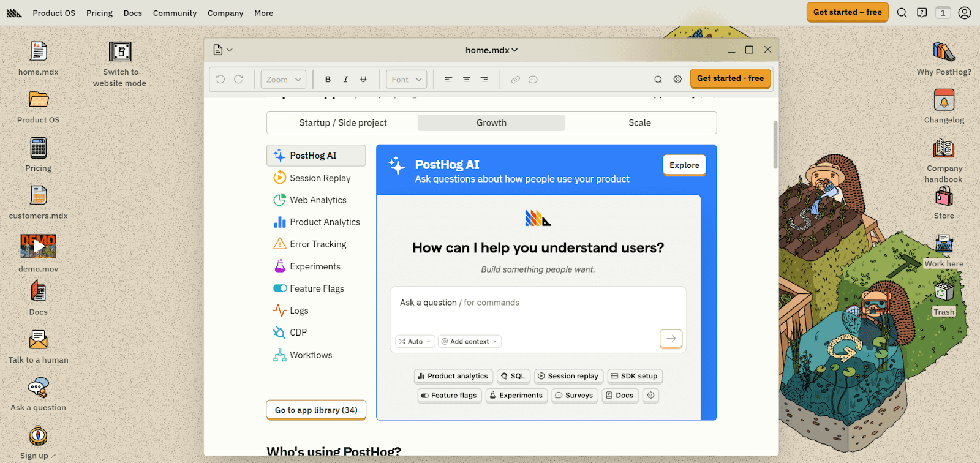The width and height of the screenshot is (980, 463).
Task: Select Workflows in product list
Action: 316,355
